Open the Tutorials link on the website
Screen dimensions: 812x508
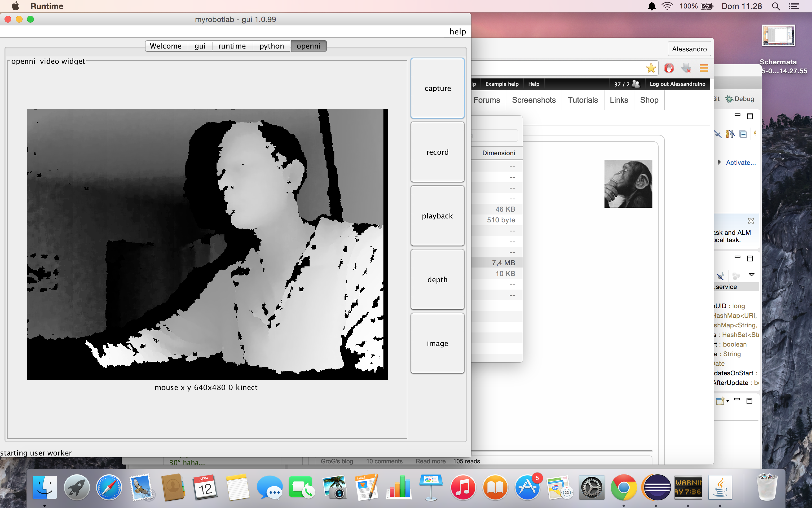click(x=583, y=100)
